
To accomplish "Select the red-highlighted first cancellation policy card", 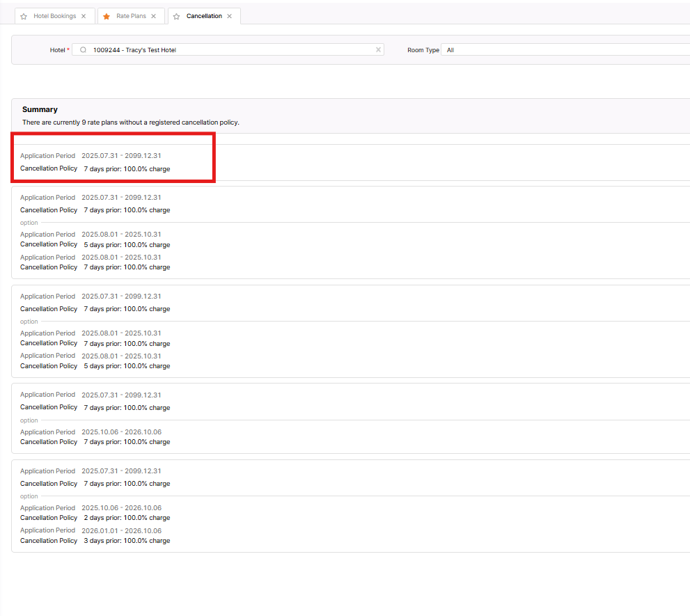I will tap(113, 162).
